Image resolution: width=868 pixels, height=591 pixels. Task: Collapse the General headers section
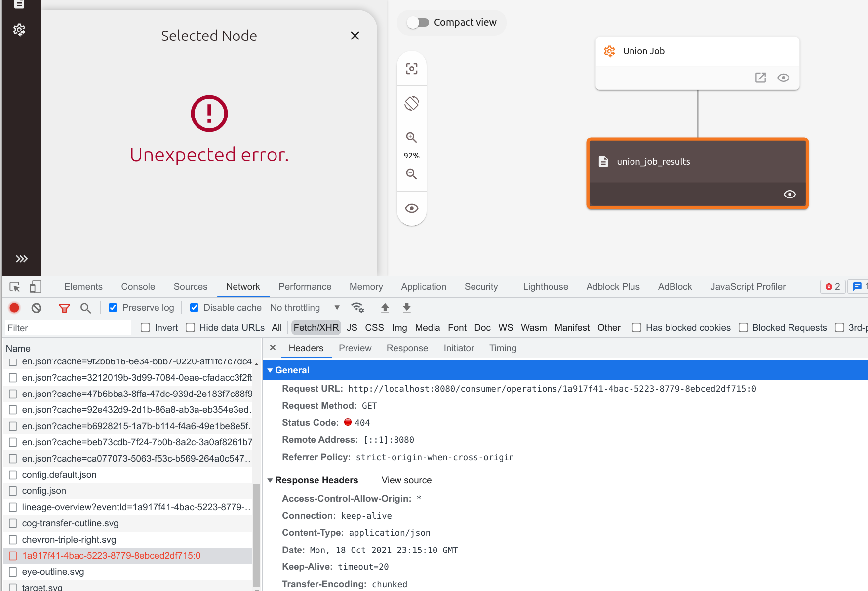coord(270,370)
